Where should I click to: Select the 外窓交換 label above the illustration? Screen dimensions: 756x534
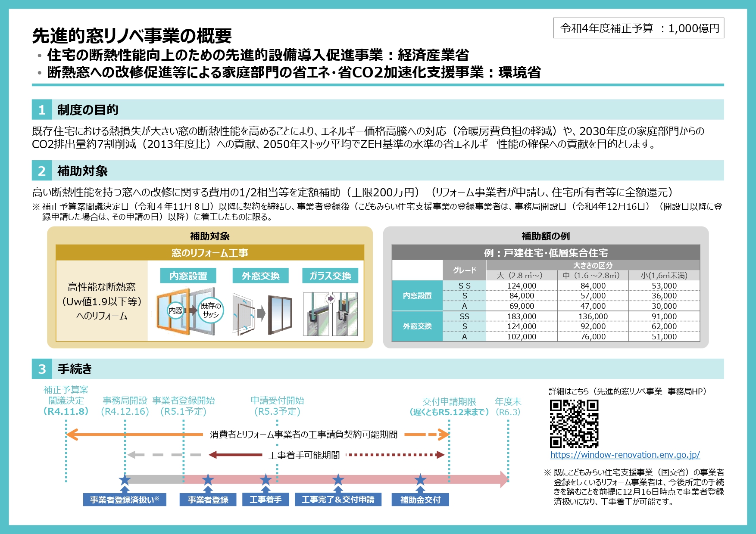point(260,276)
